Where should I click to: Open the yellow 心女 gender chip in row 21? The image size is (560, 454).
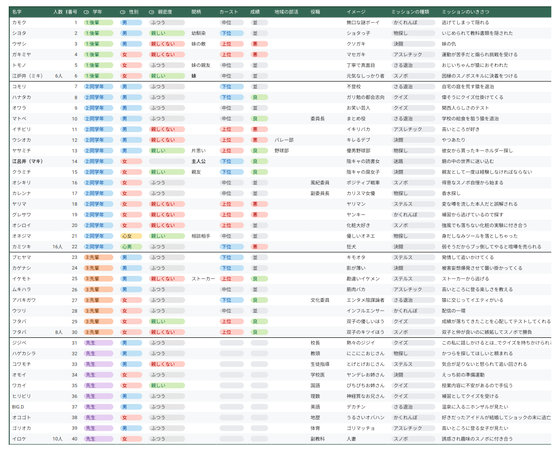[131, 236]
